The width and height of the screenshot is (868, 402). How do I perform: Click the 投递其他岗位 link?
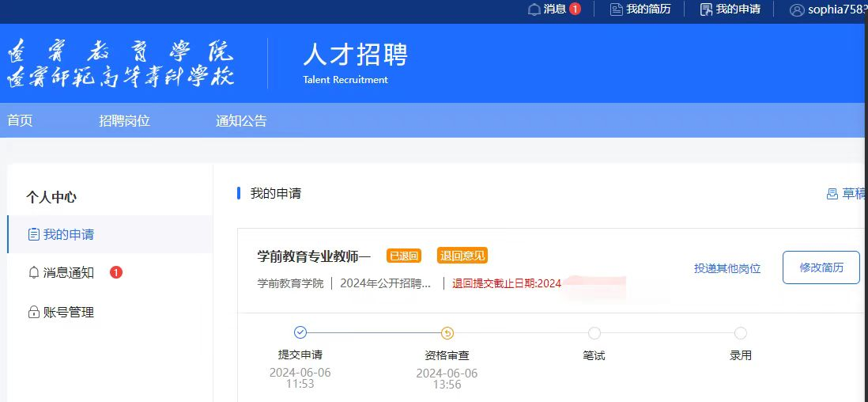click(727, 268)
